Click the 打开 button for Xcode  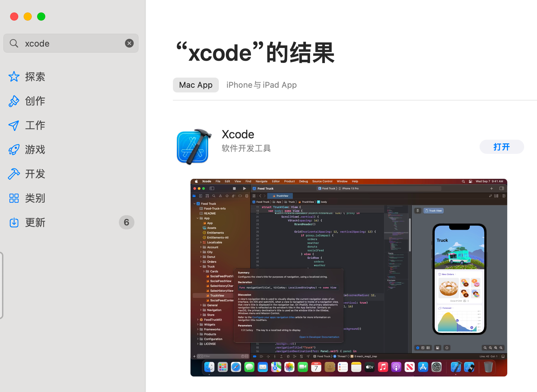tap(502, 147)
